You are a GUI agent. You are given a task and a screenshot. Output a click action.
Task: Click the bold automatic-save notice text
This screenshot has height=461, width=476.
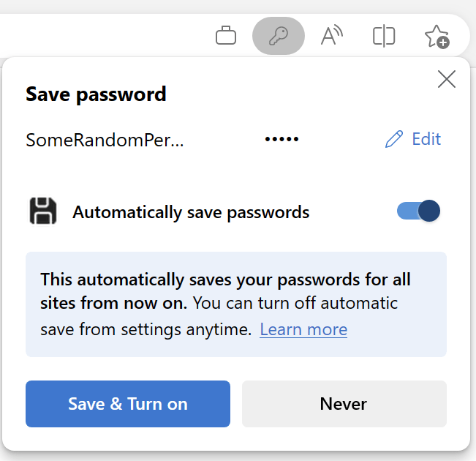pos(225,280)
